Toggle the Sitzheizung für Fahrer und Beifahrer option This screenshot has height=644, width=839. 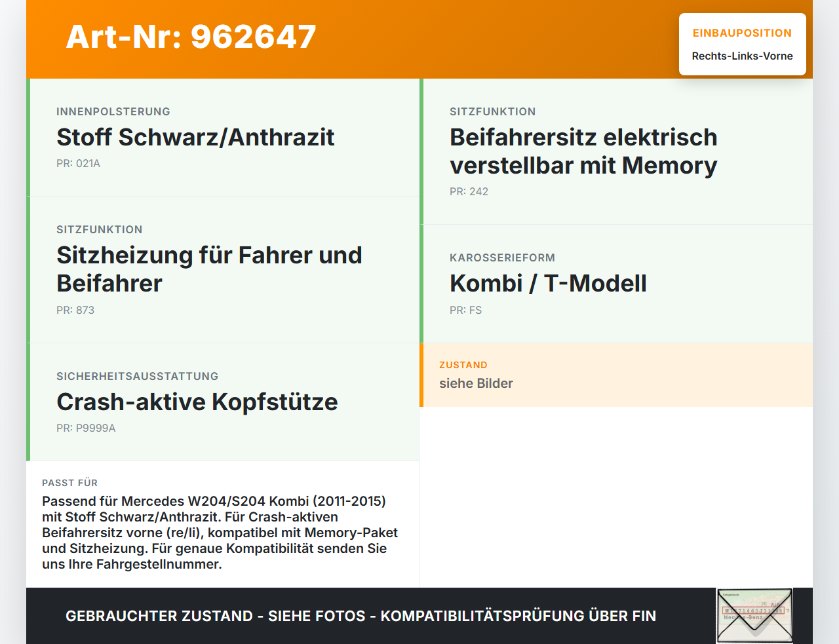210,269
